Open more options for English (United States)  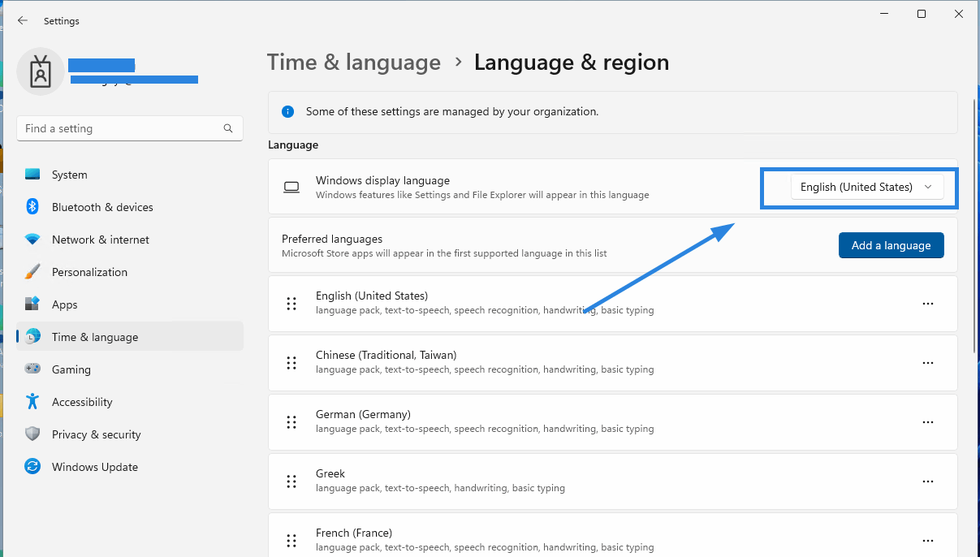[928, 304]
